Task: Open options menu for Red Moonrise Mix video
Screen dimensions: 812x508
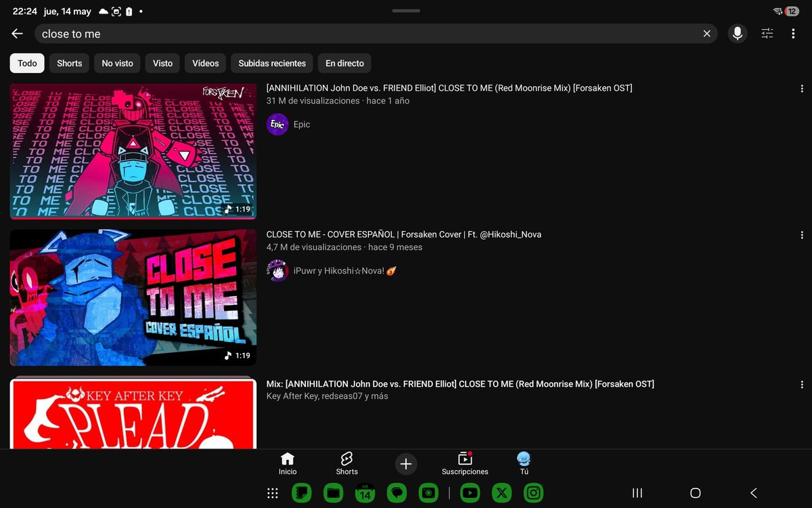Action: pos(802,89)
